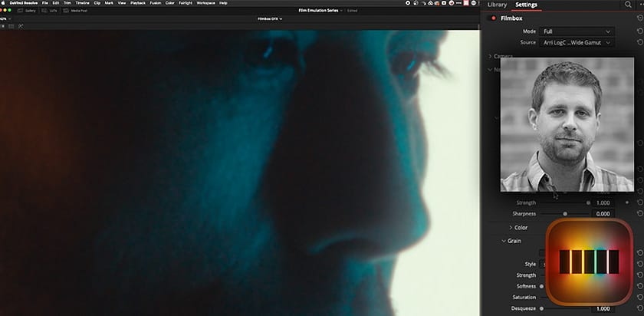This screenshot has width=644, height=316.
Task: Reset the Mode parameter
Action: pyautogui.click(x=639, y=31)
